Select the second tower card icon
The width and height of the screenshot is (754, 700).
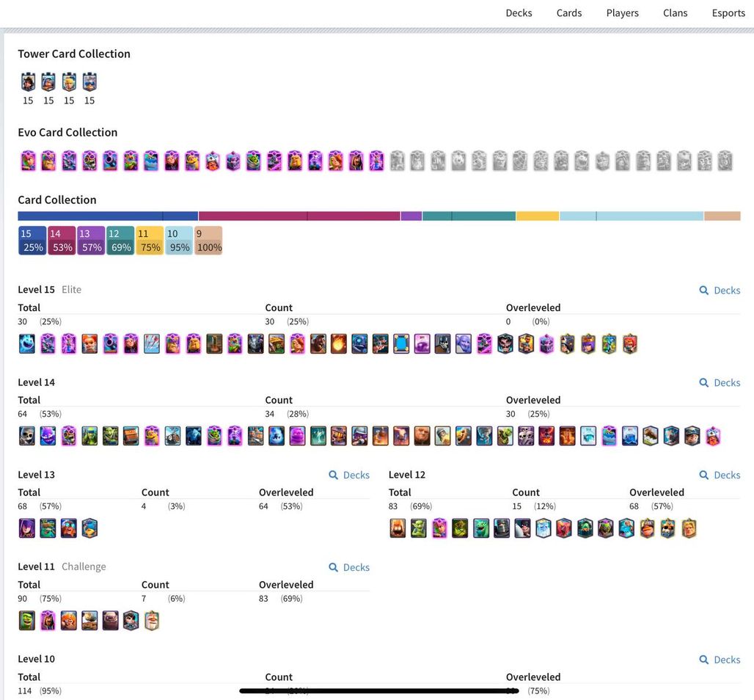point(48,81)
